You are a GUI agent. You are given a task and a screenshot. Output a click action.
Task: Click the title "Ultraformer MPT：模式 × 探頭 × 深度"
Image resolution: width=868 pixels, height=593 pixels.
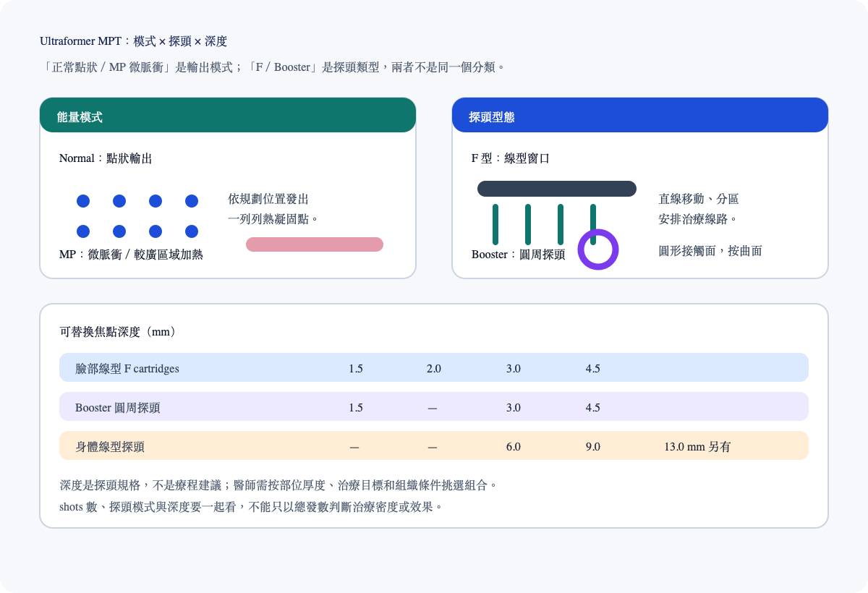134,41
